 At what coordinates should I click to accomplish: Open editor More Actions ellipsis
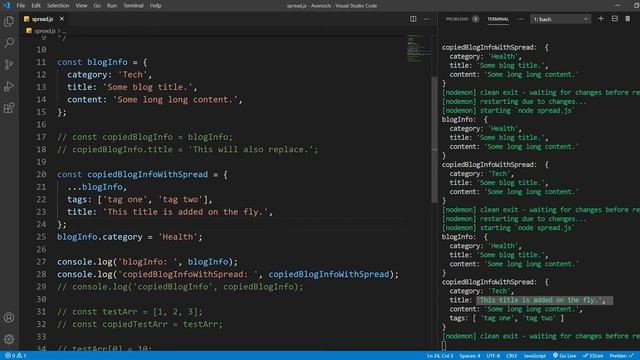click(x=426, y=19)
